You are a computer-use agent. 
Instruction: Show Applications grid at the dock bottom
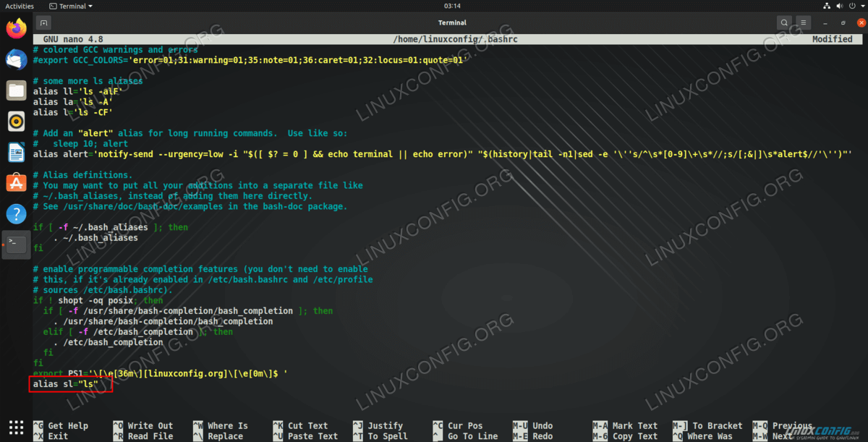16,427
